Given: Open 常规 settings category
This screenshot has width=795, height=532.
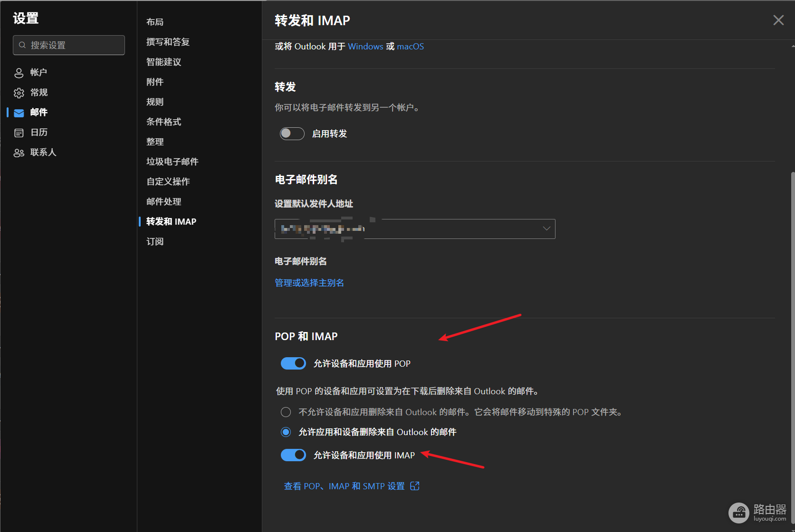Looking at the screenshot, I should (x=39, y=92).
